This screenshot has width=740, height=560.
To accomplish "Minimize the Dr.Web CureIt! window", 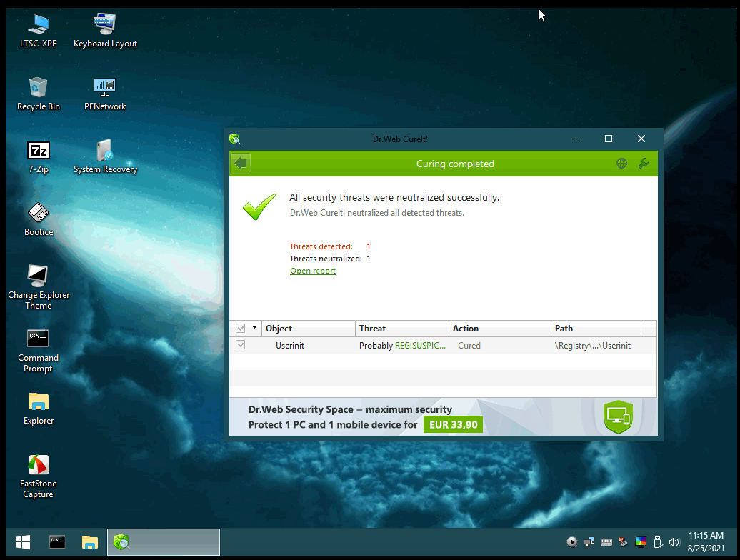I will 576,139.
